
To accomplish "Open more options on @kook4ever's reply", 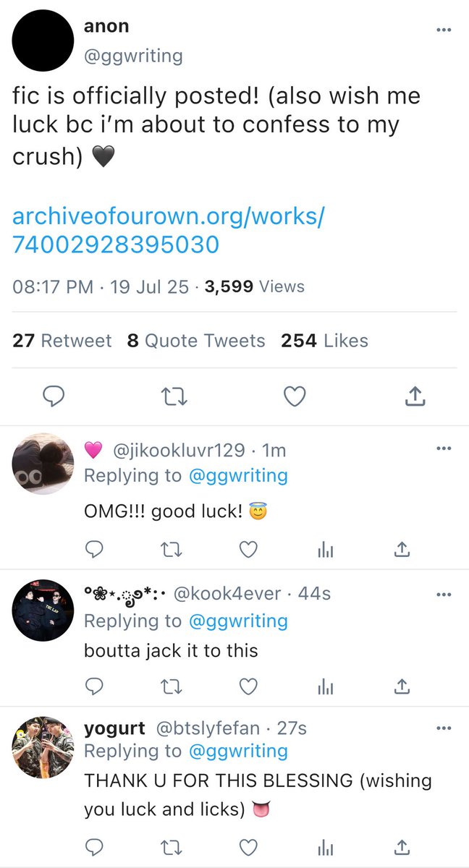I will tap(444, 595).
